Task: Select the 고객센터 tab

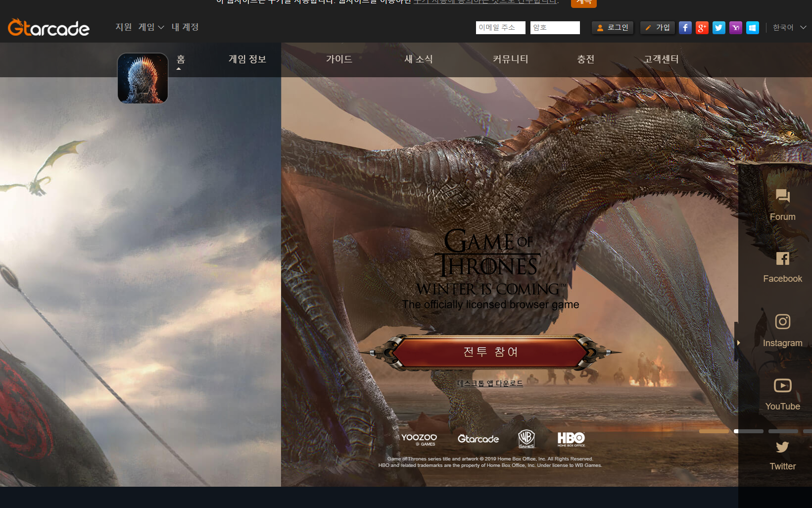Action: 661,59
